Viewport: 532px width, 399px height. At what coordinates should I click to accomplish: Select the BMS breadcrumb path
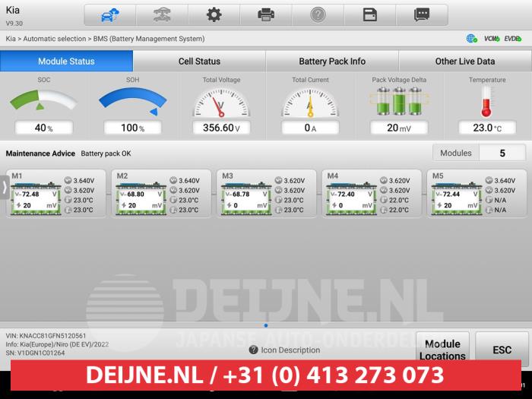point(105,39)
